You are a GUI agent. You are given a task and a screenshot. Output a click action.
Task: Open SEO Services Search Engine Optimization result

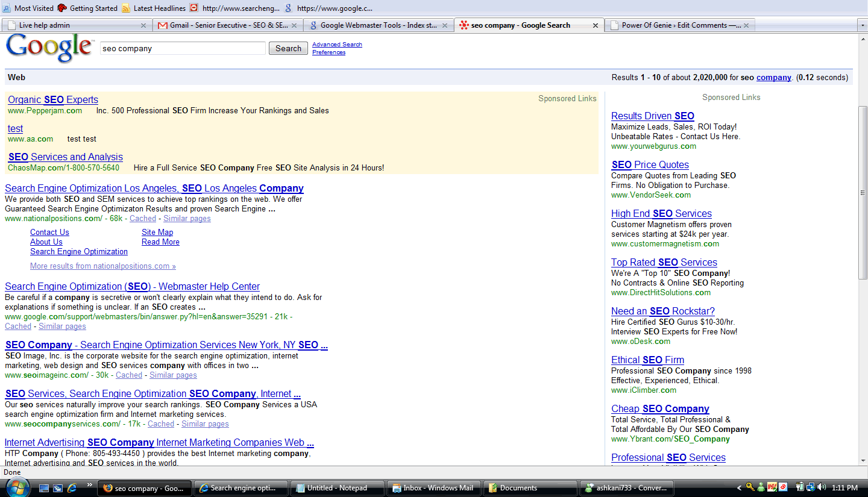point(153,394)
